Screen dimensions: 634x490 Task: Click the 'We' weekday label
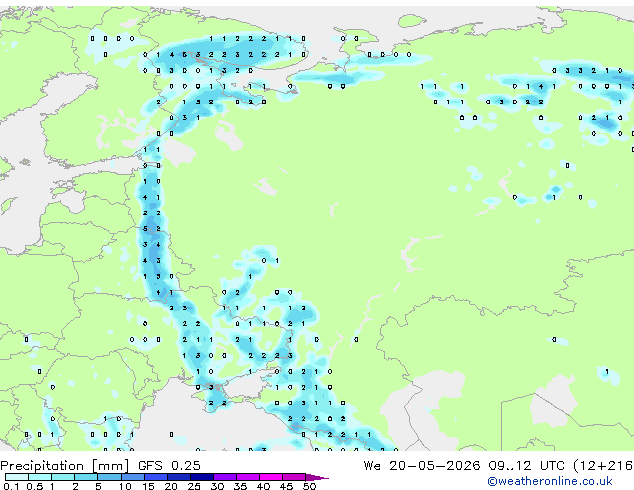(372, 466)
